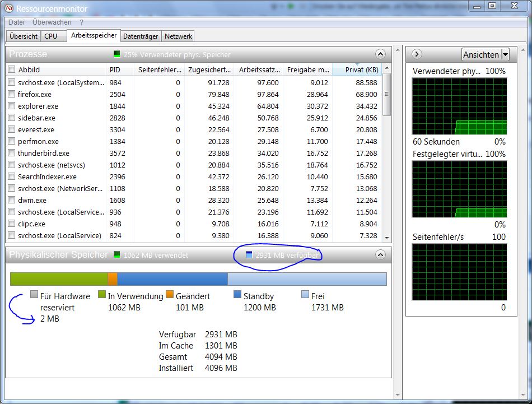
Task: Sort by the Privat (KB) column header
Action: (x=358, y=69)
